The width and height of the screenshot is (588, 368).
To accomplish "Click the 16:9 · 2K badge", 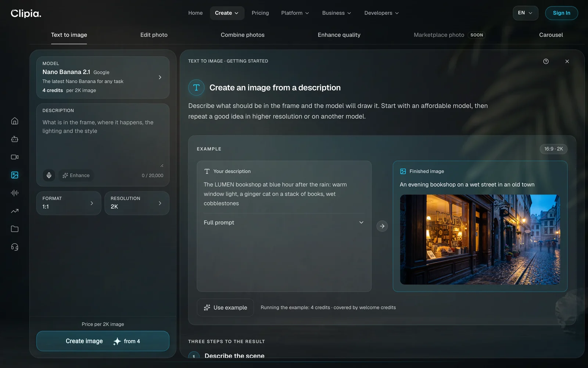I will (553, 149).
